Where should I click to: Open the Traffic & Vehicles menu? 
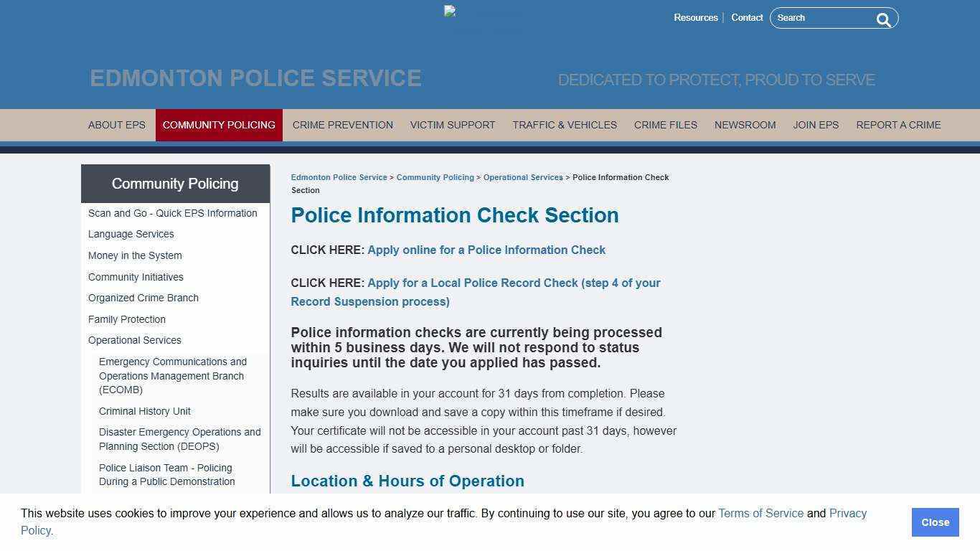coord(565,125)
